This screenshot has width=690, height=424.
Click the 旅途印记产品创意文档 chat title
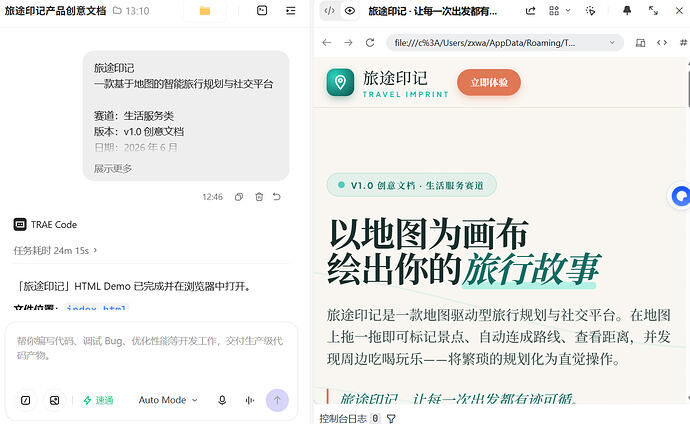pyautogui.click(x=55, y=11)
